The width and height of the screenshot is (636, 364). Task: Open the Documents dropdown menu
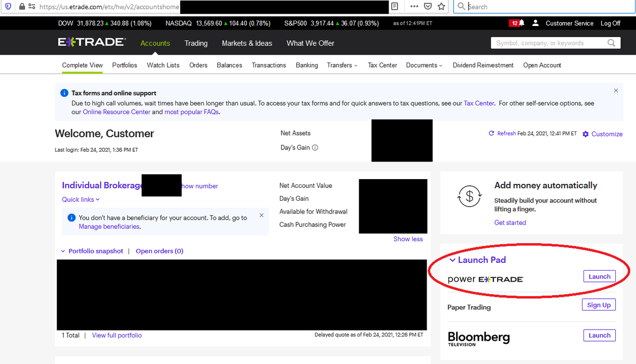pyautogui.click(x=425, y=65)
